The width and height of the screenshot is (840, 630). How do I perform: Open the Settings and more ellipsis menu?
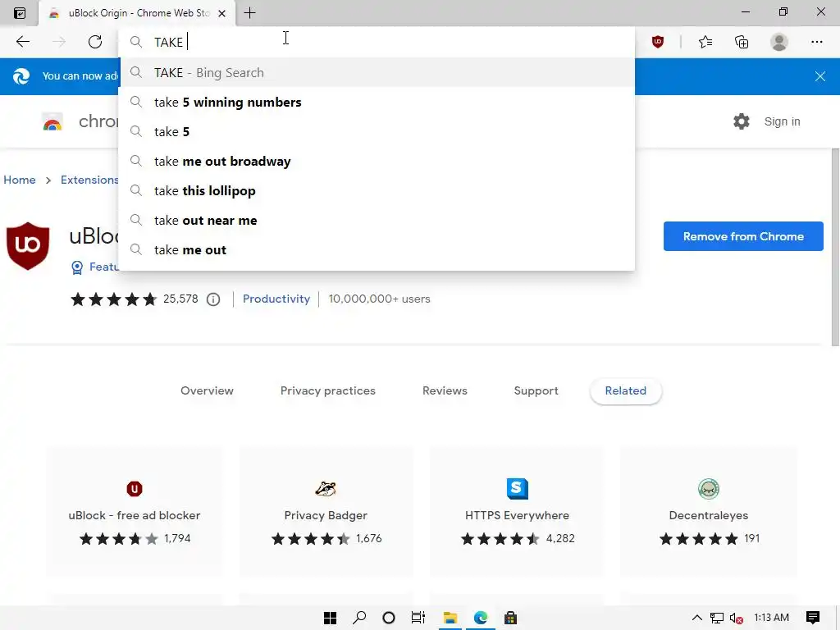coord(816,42)
